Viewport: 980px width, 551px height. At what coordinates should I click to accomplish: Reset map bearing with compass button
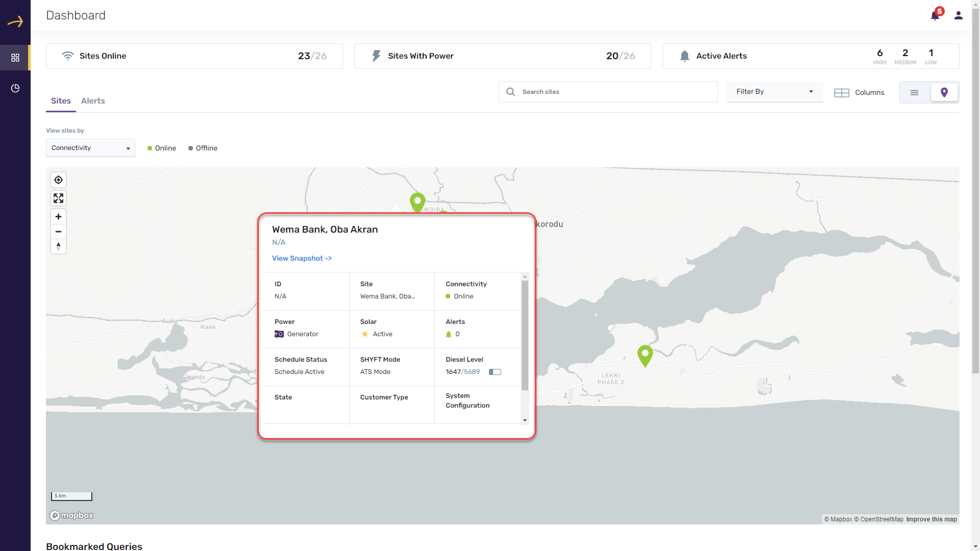(58, 246)
